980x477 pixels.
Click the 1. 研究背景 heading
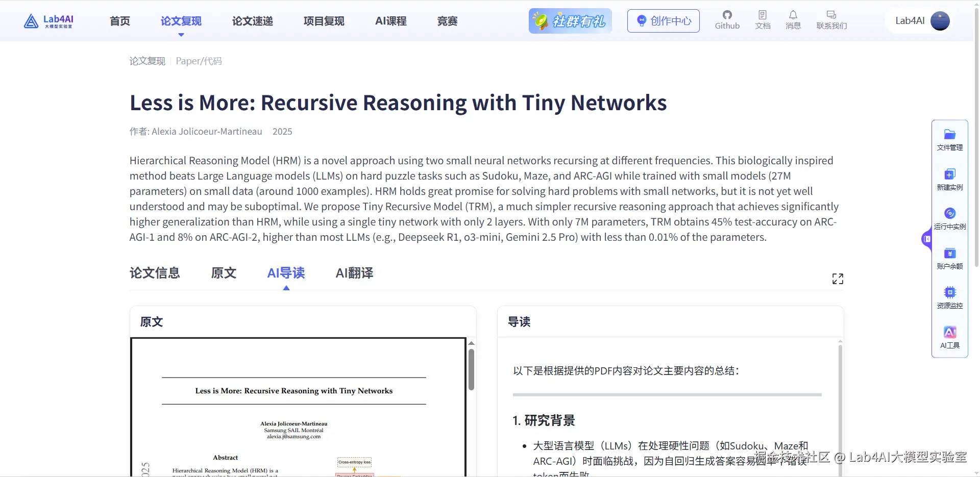coord(544,420)
